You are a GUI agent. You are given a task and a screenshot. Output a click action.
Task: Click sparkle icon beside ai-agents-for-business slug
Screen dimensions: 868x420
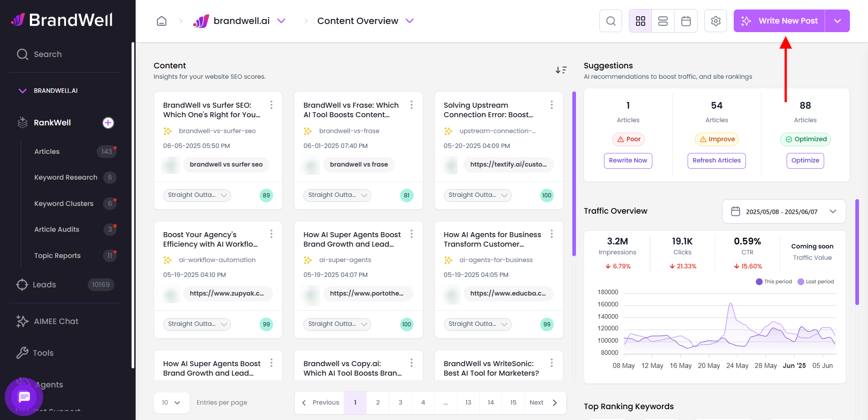pyautogui.click(x=448, y=260)
